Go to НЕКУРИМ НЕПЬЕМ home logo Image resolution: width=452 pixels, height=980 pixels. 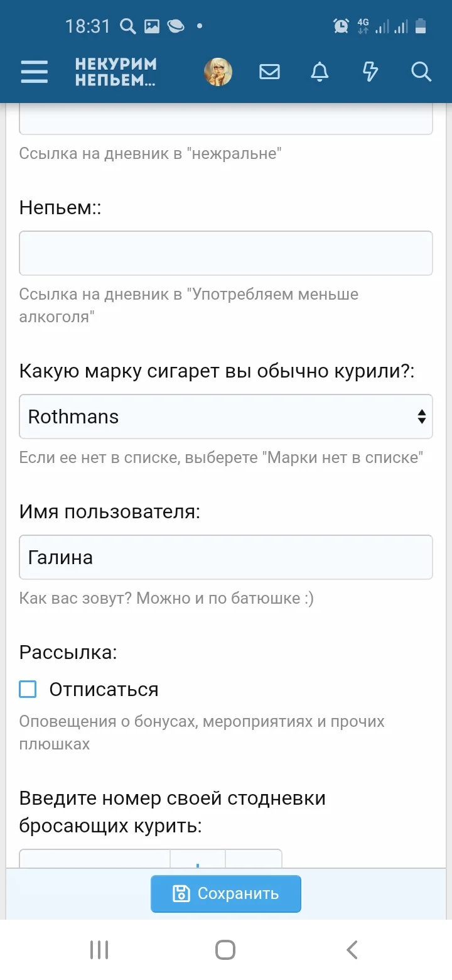click(x=116, y=72)
